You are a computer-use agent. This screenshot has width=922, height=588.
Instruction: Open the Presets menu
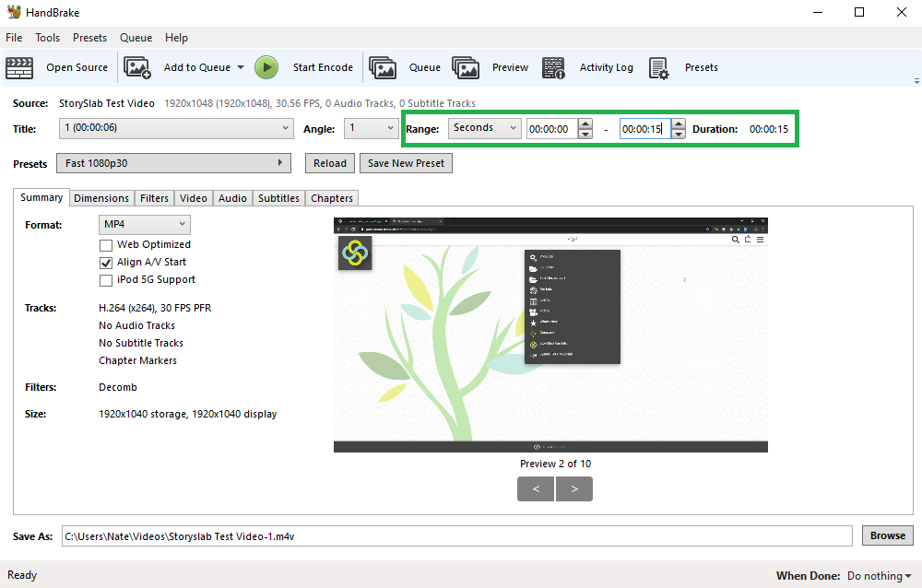pos(90,38)
